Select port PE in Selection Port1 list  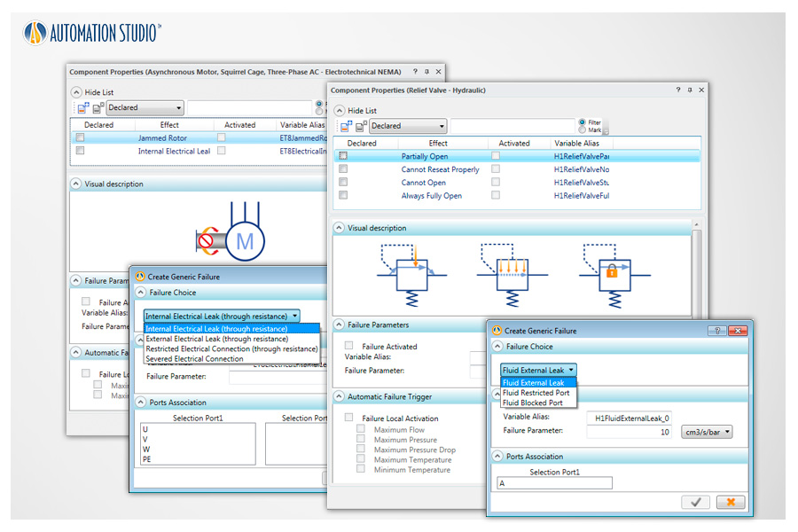click(147, 459)
